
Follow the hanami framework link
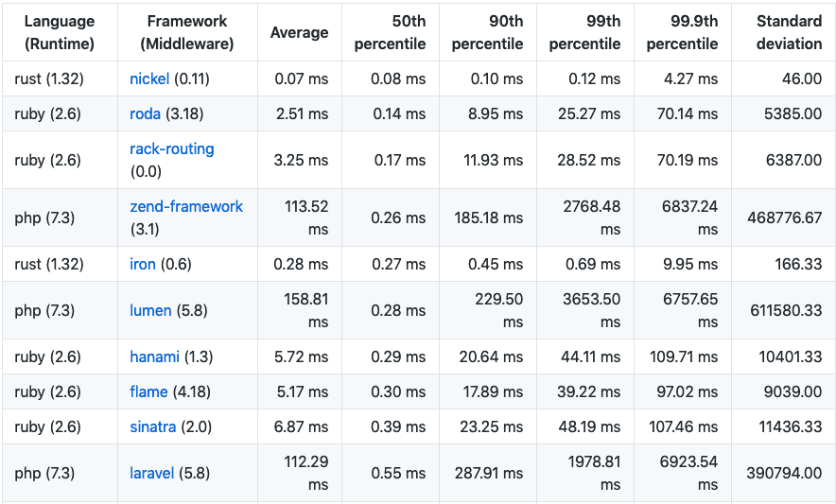click(x=154, y=356)
